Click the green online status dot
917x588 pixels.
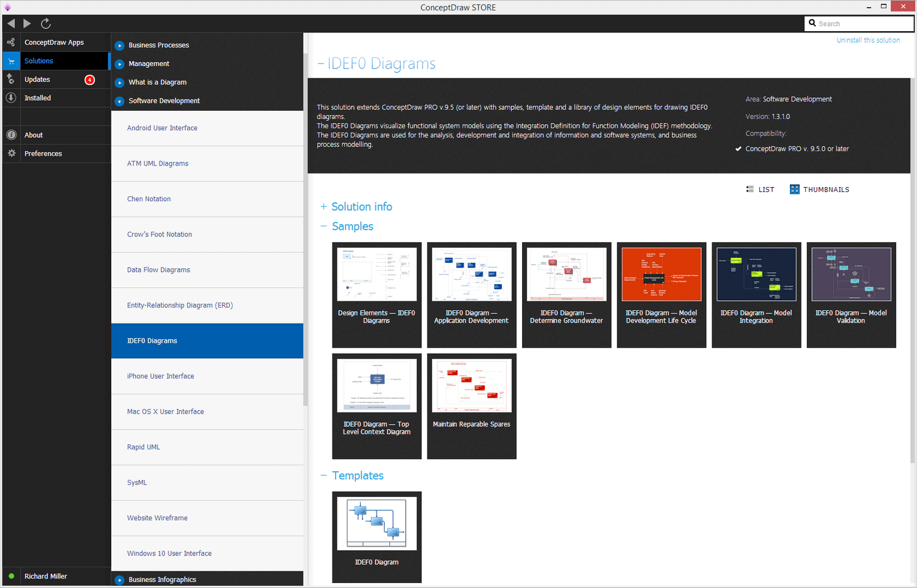click(x=11, y=576)
